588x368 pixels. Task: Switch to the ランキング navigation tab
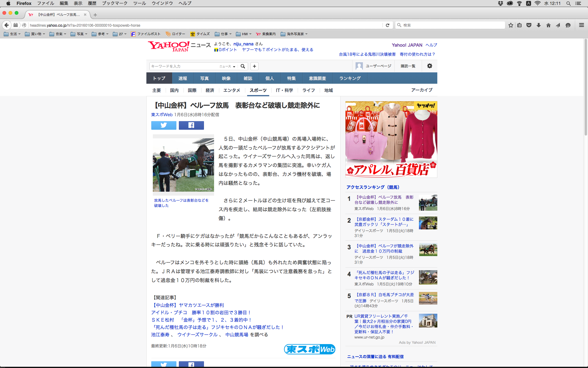pos(350,78)
